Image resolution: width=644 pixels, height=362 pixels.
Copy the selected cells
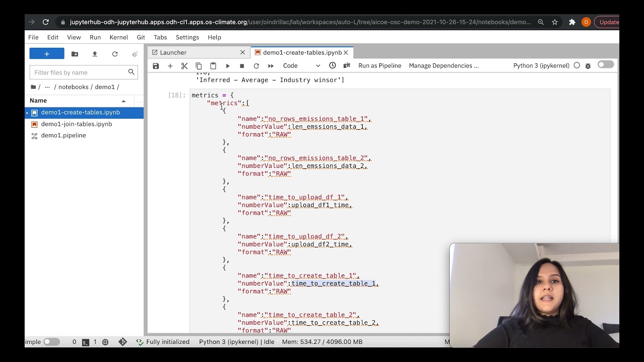point(199,66)
